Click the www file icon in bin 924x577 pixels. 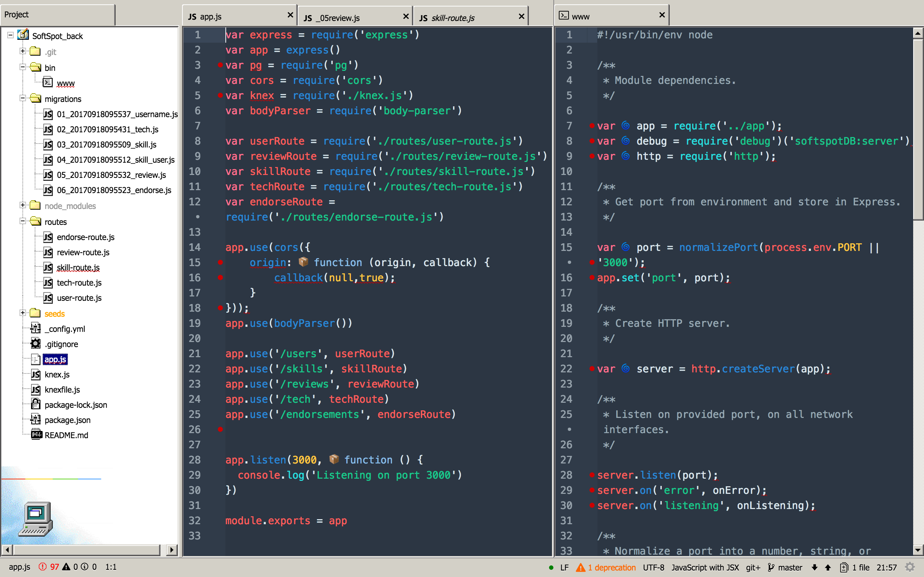(x=48, y=82)
